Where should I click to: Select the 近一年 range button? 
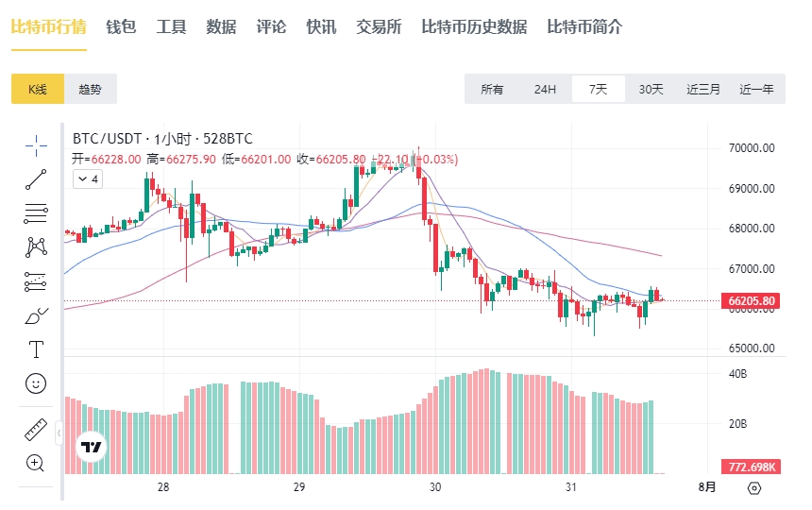tap(756, 89)
